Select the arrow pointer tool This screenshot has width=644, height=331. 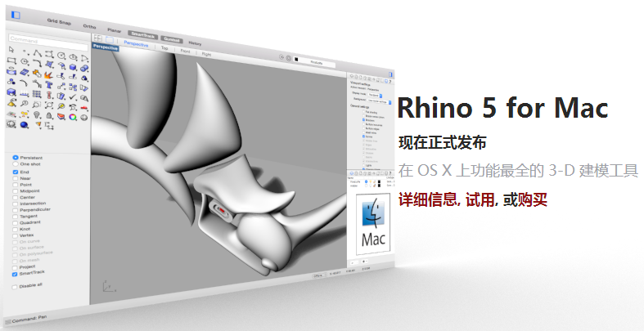11,50
